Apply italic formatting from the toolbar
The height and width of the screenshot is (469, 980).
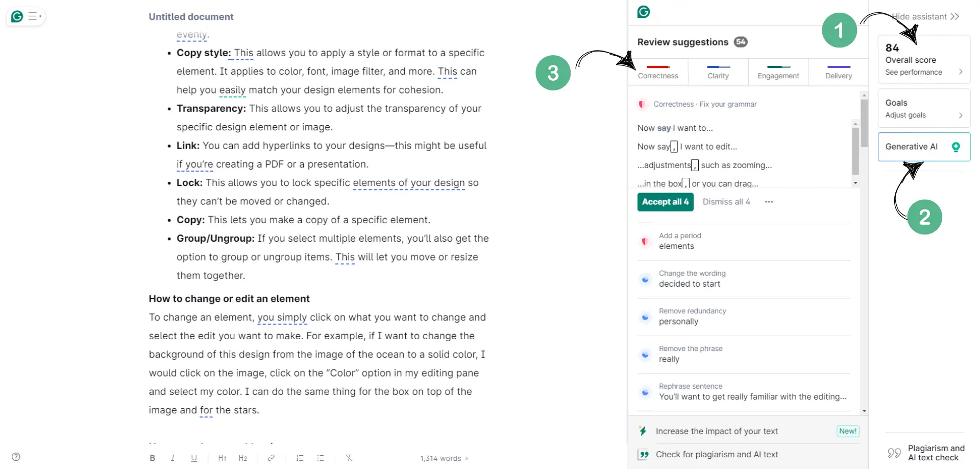pyautogui.click(x=173, y=458)
